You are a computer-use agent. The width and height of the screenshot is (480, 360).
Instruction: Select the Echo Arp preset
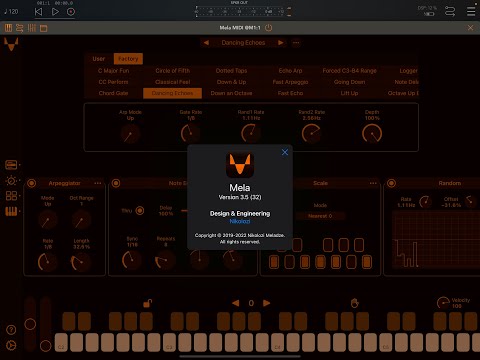[290, 71]
